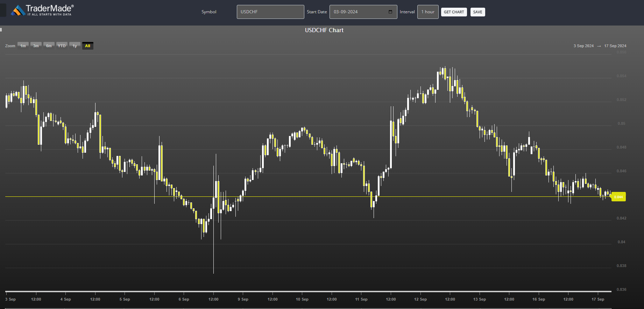Click the GET CHART button
Viewport: 644px width, 309px height.
(454, 12)
